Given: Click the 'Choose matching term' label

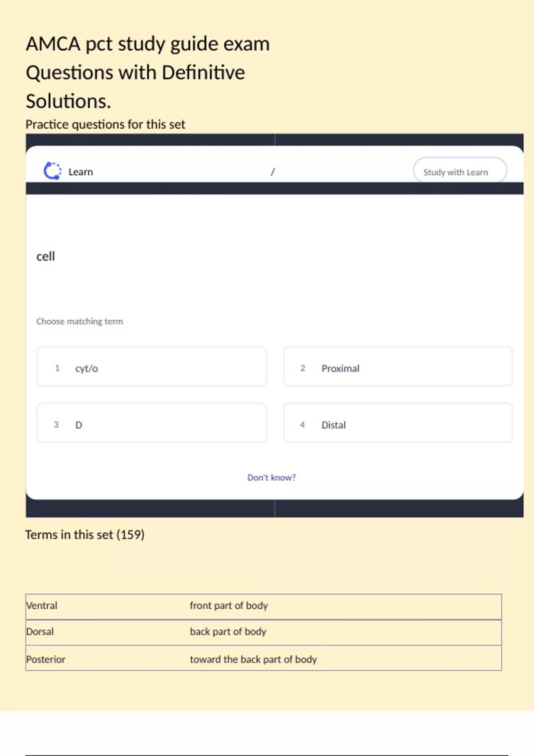Looking at the screenshot, I should coord(80,322).
